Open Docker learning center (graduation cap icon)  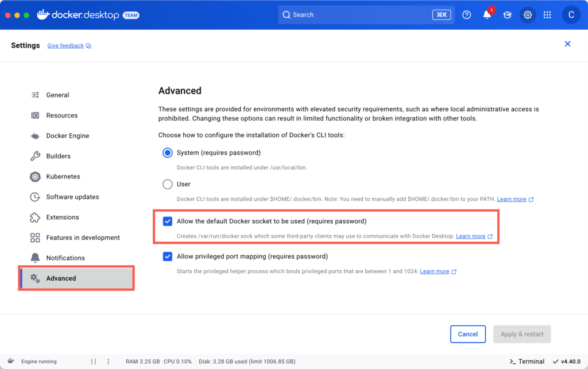click(x=507, y=15)
